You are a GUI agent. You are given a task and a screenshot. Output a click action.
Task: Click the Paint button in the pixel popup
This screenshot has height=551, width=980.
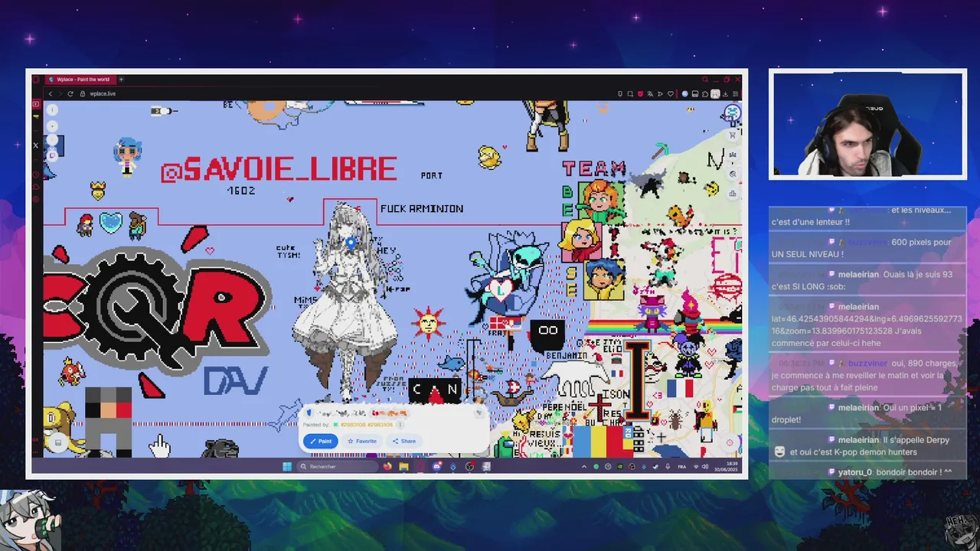tap(320, 441)
